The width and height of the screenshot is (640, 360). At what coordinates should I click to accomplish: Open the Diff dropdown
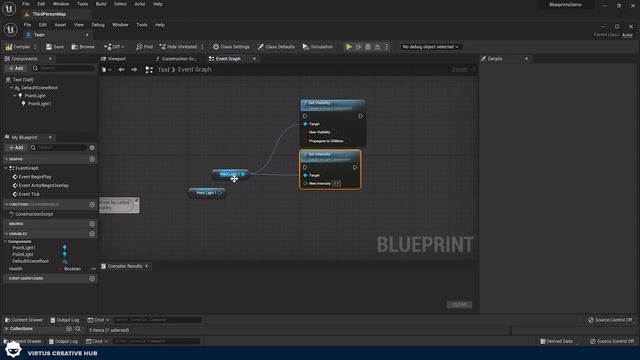[x=114, y=47]
